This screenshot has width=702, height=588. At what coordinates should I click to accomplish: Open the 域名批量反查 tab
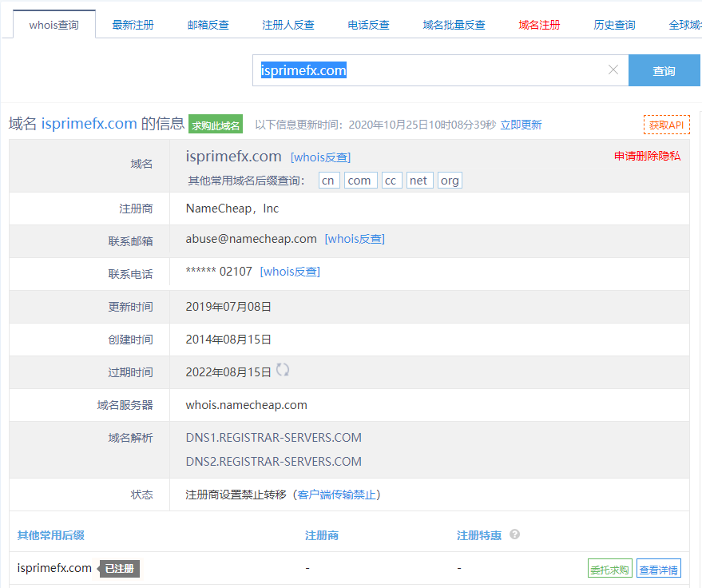454,25
